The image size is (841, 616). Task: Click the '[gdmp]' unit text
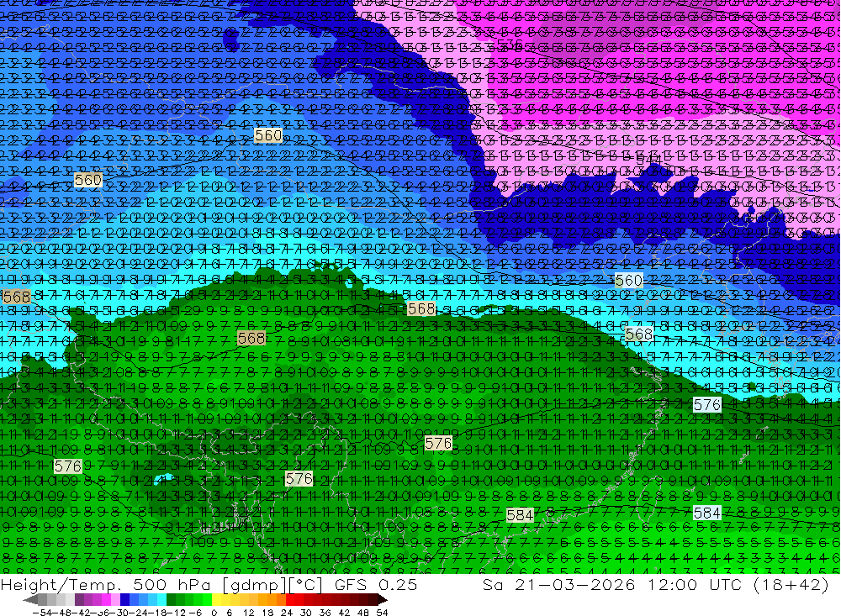[254, 584]
